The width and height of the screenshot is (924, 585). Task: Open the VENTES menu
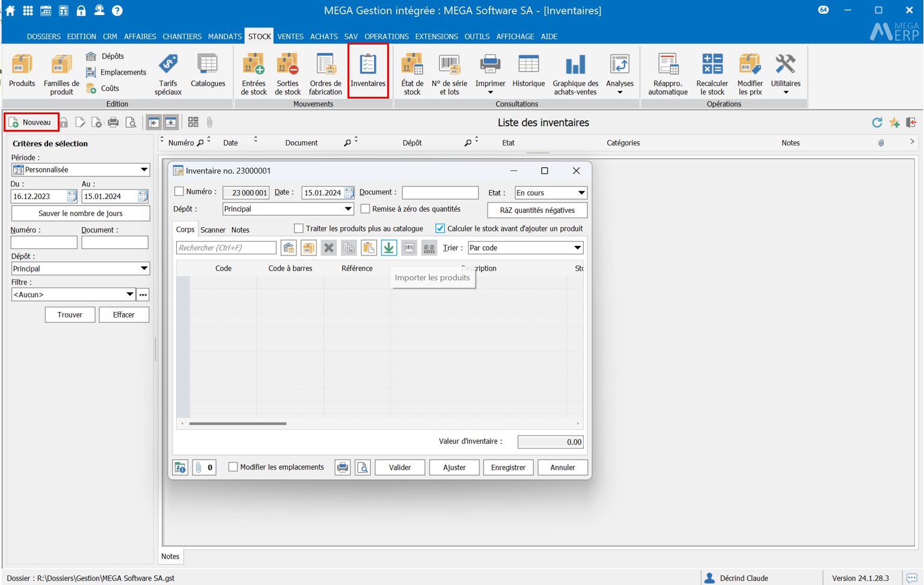290,37
